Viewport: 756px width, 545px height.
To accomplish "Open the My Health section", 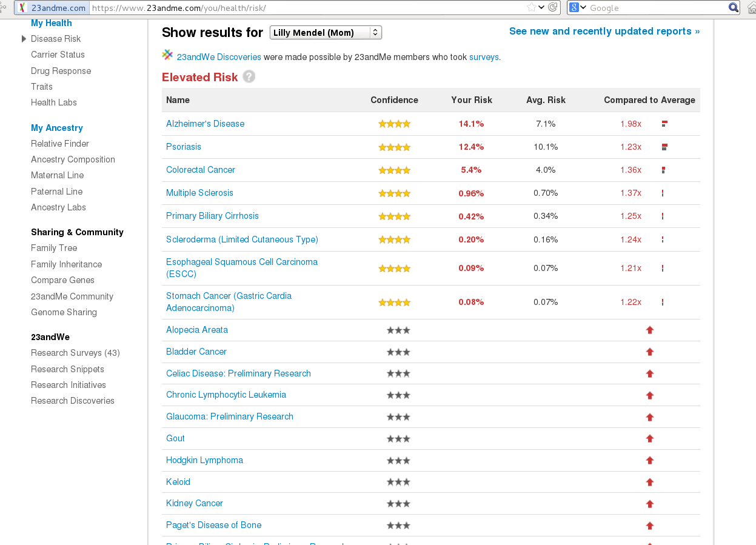I will pyautogui.click(x=52, y=23).
